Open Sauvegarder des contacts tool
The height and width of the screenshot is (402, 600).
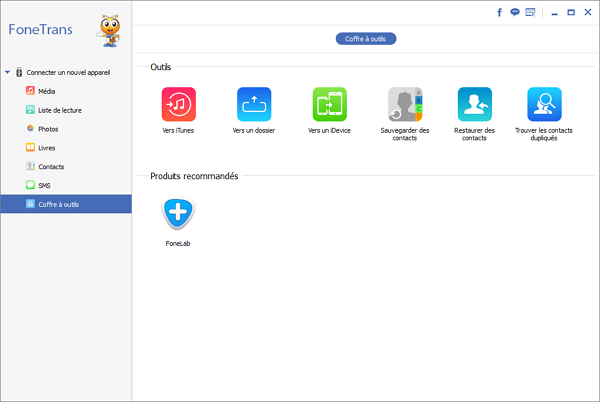click(405, 104)
